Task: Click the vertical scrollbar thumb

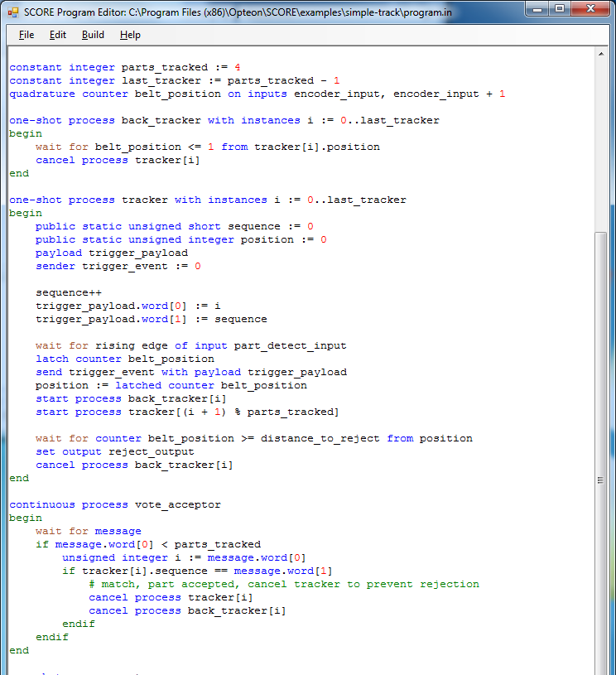Action: 602,480
